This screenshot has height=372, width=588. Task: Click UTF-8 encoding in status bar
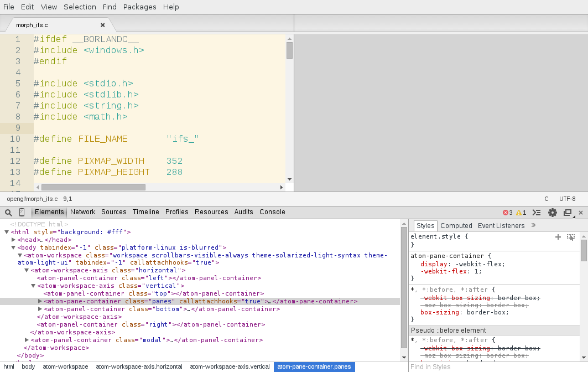coord(567,199)
